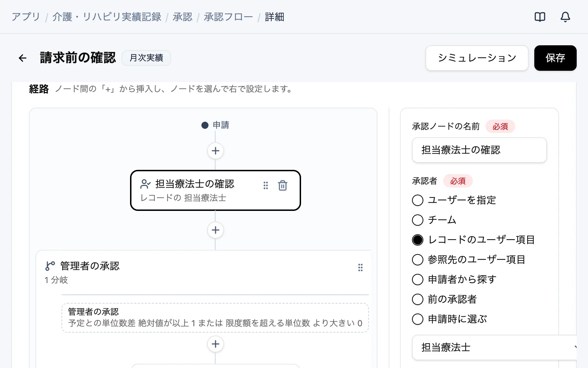The width and height of the screenshot is (588, 368).
Task: Select ユーザーを指定 radio option
Action: click(x=418, y=200)
